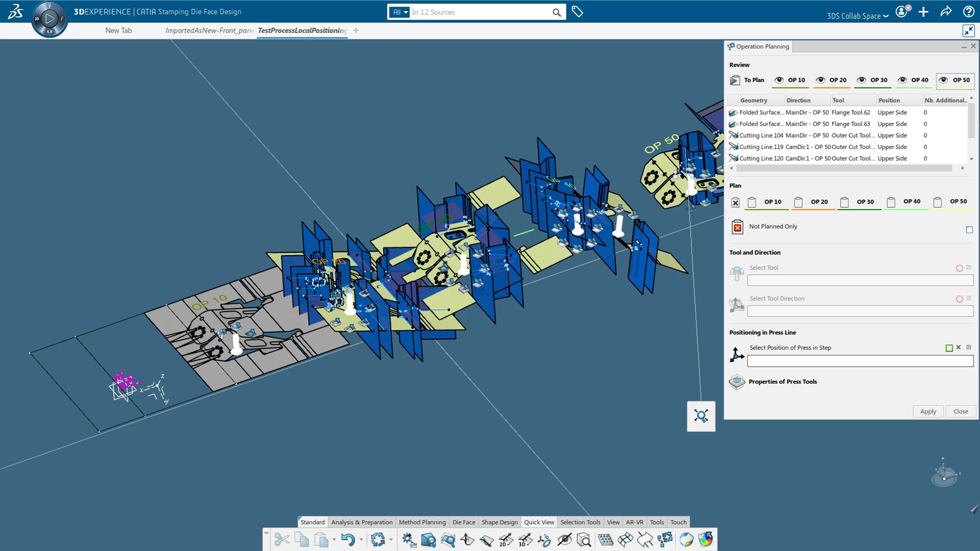Click the Apply button
980x551 pixels.
click(928, 411)
